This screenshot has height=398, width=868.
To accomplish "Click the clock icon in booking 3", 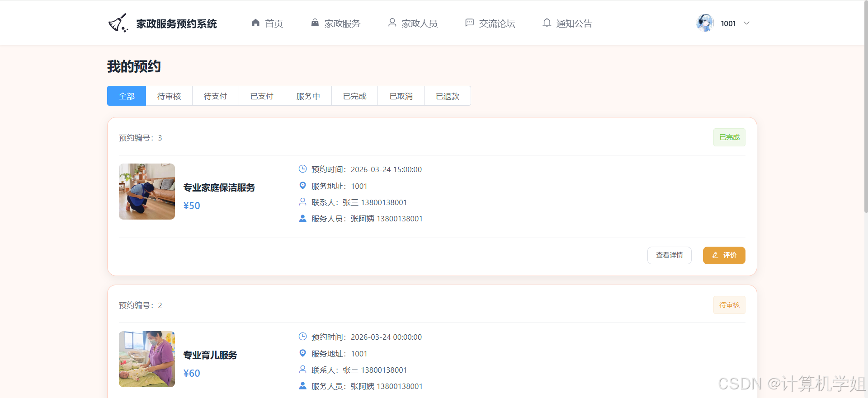I will pyautogui.click(x=302, y=169).
